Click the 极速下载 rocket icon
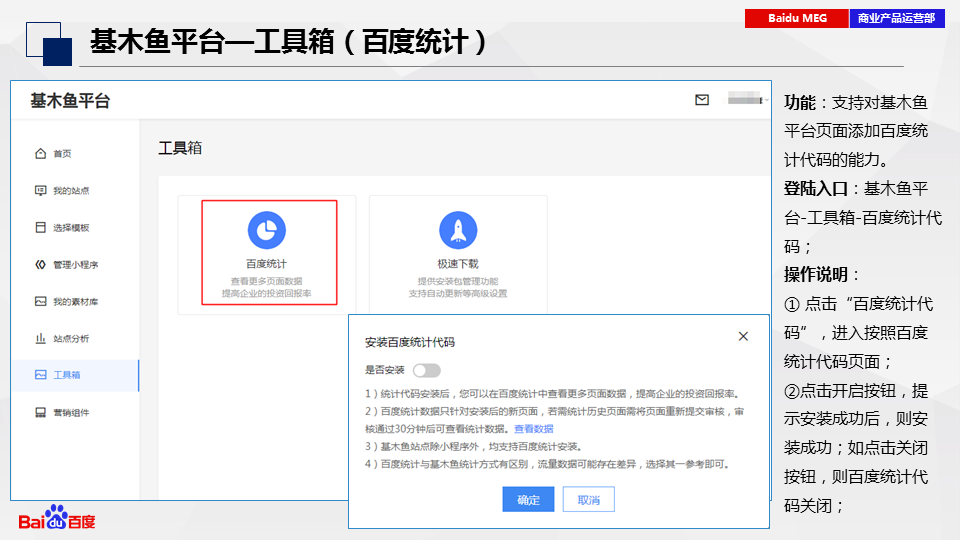Screen dimensions: 960x540 458,230
